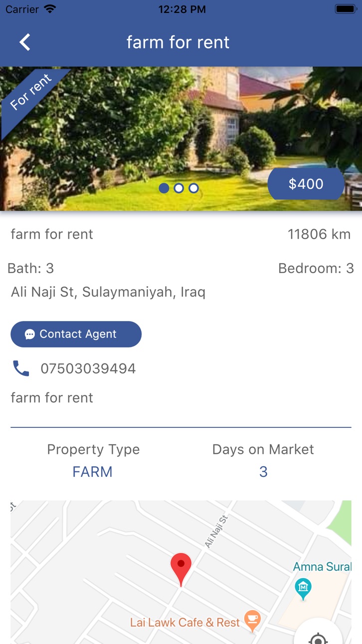Select the second photo carousel dot
Viewport: 362px width, 644px height.
click(x=179, y=188)
